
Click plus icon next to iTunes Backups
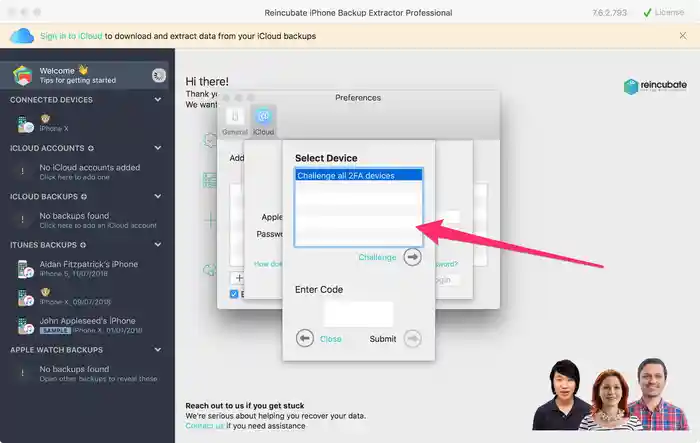pyautogui.click(x=83, y=245)
